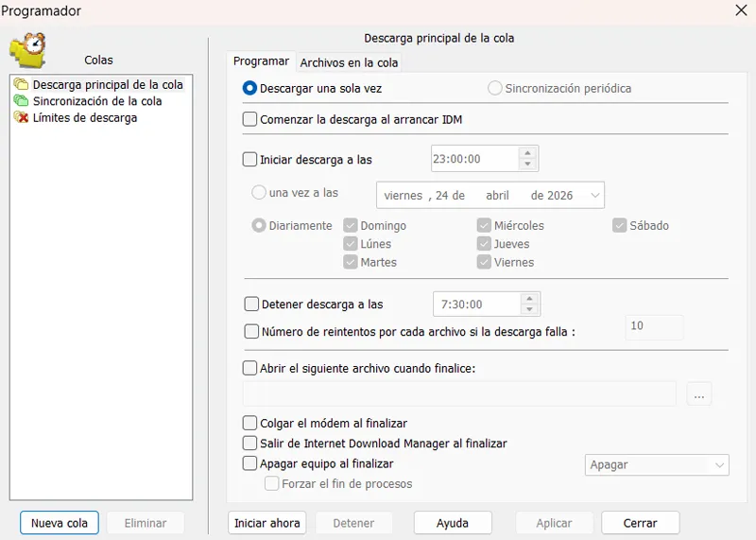Screen dimensions: 756x540
Task: Click the scheduler clock-and-folder icon
Action: pos(27,50)
